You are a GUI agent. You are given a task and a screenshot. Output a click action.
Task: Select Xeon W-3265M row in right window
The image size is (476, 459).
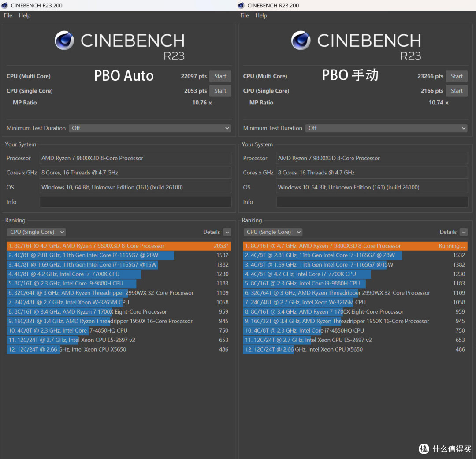(355, 302)
